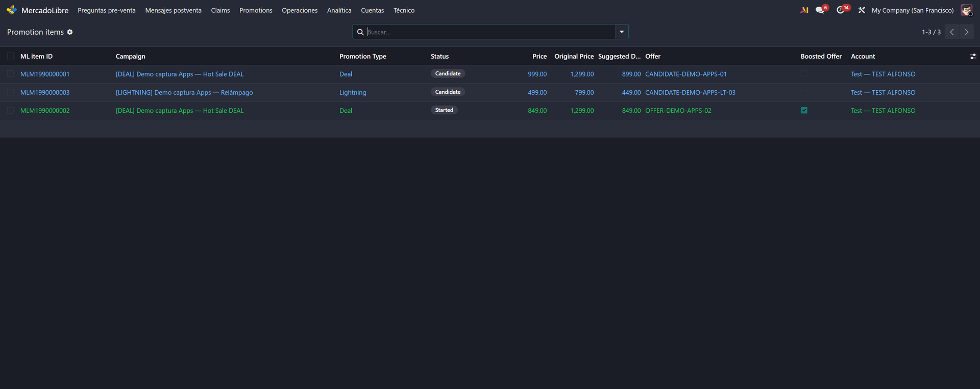Image resolution: width=980 pixels, height=389 pixels.
Task: Sort by Price column header
Action: 540,57
